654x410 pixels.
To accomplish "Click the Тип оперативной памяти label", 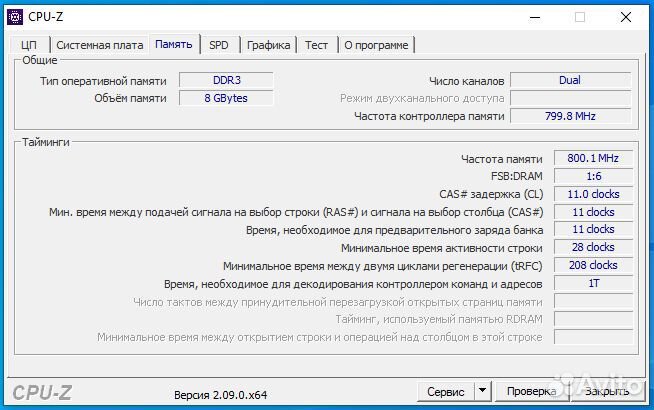I will pyautogui.click(x=103, y=81).
